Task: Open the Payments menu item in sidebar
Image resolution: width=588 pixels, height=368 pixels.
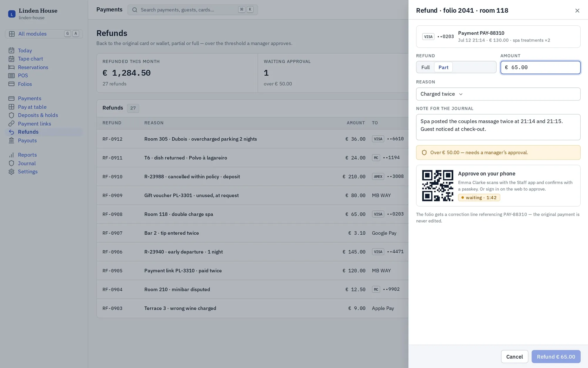Action: pos(44,98)
